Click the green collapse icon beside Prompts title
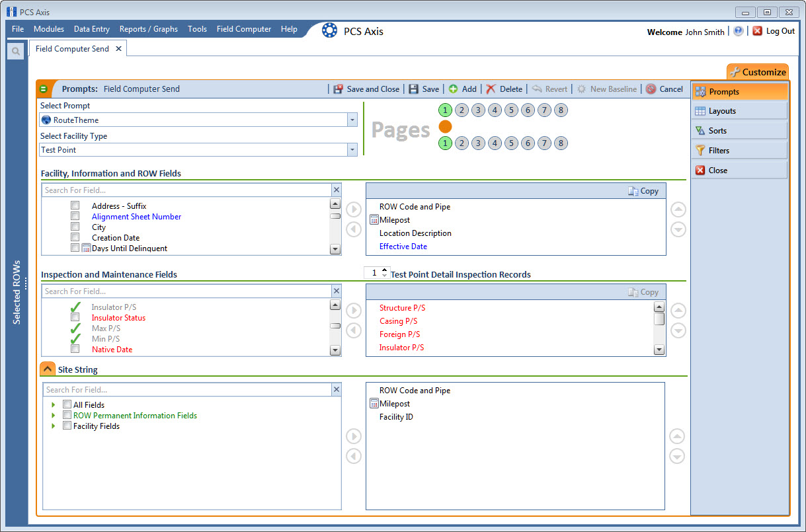This screenshot has width=806, height=532. coord(44,89)
